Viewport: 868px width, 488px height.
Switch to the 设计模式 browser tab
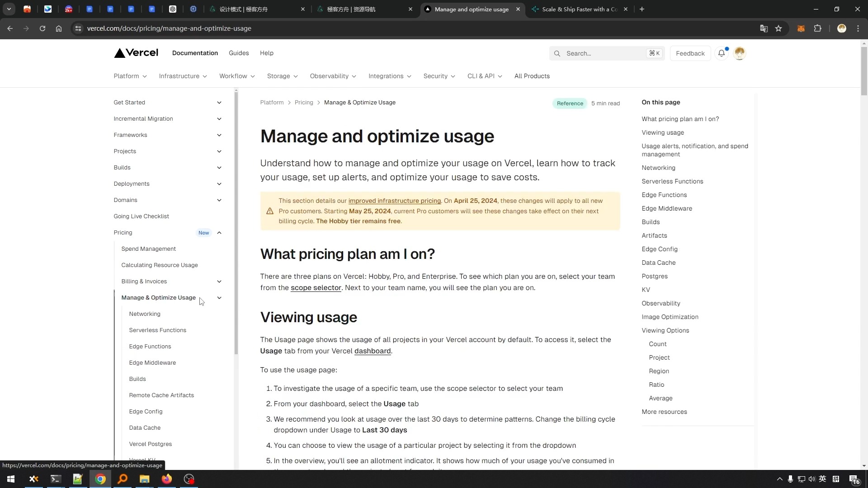[257, 9]
